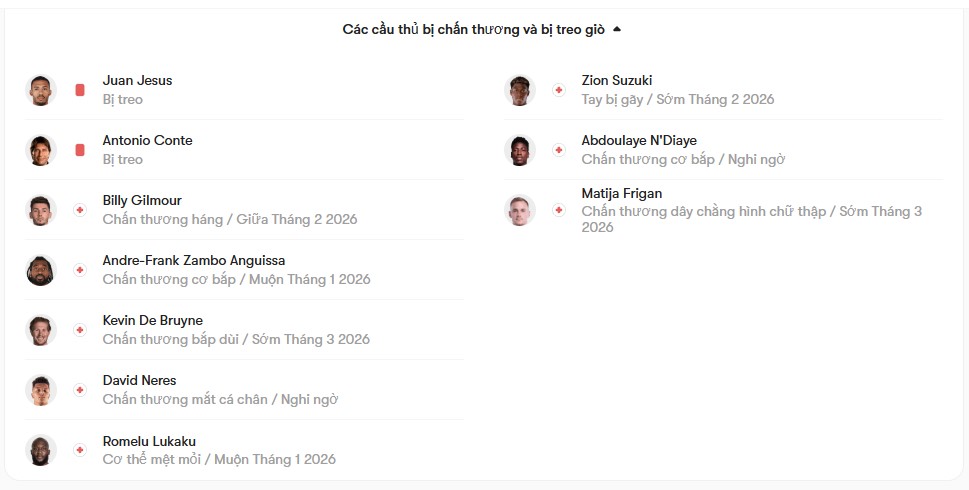Click the Abdoulaye N'Diaye name link

click(x=639, y=140)
